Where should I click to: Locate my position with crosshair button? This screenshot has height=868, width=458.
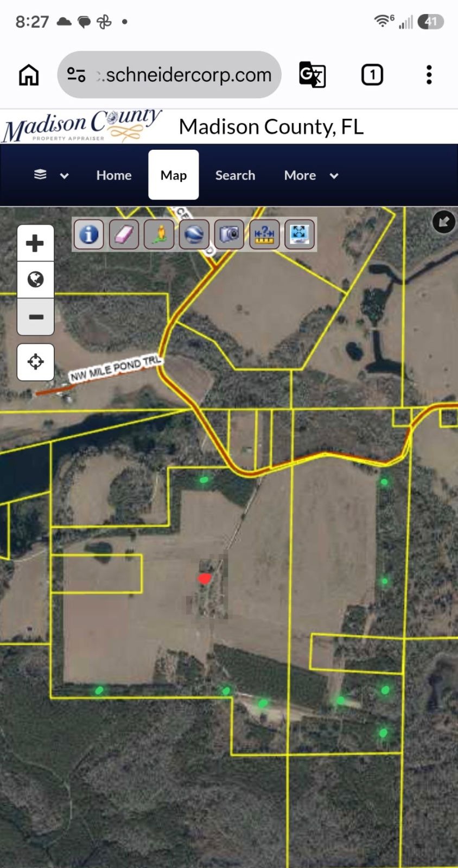[35, 362]
